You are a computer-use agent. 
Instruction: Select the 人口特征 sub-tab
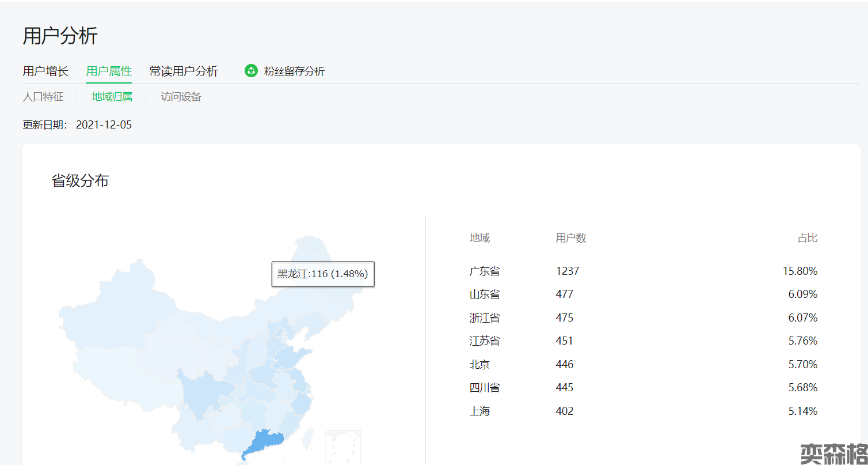pyautogui.click(x=43, y=97)
